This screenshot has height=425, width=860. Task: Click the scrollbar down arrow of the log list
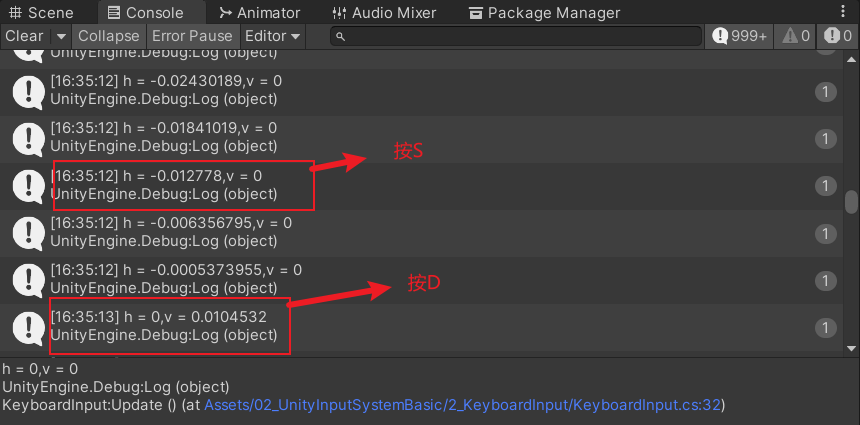[852, 348]
